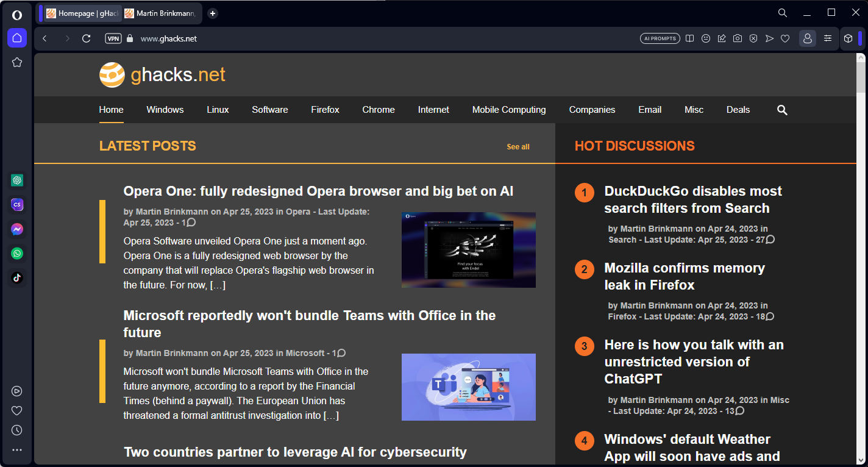Launch Facebook Messenger from the sidebar
This screenshot has width=868, height=467.
[17, 229]
